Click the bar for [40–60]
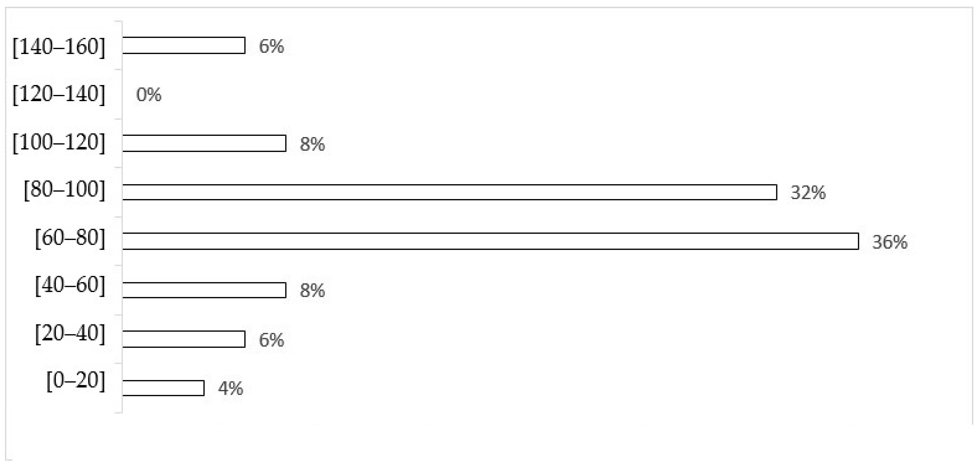 pos(204,290)
